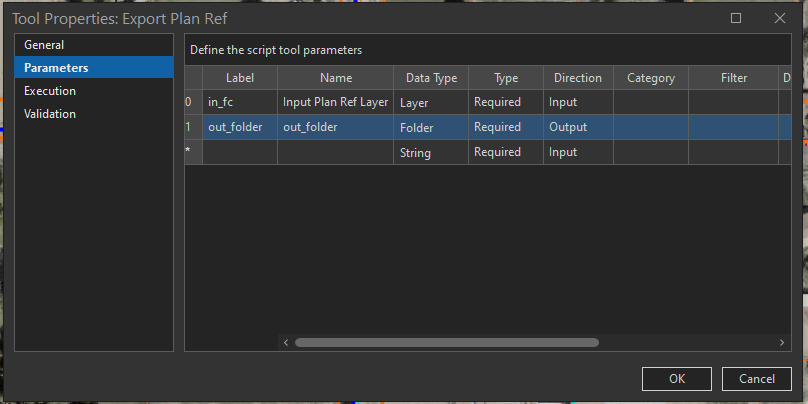Screen dimensions: 808x404
Task: Maximize the Tool Properties window
Action: click(x=736, y=18)
